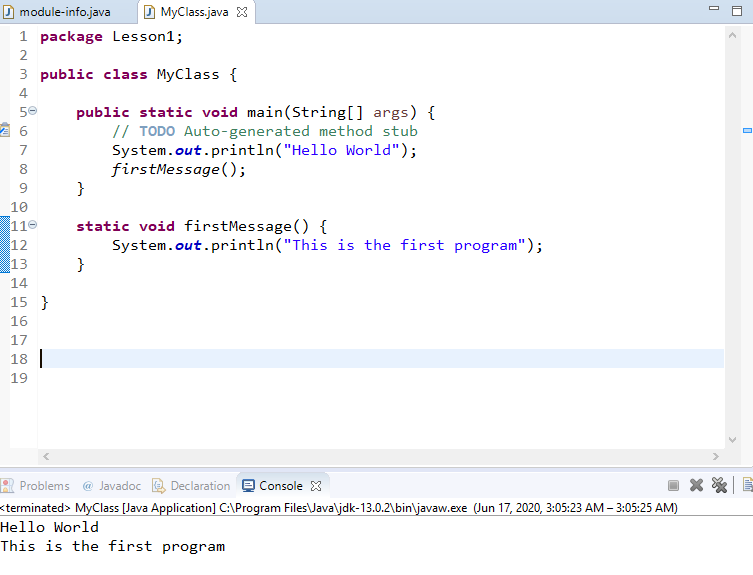The height and width of the screenshot is (575, 753).
Task: Click 'out' in line 12's println statement
Action: pyautogui.click(x=188, y=245)
